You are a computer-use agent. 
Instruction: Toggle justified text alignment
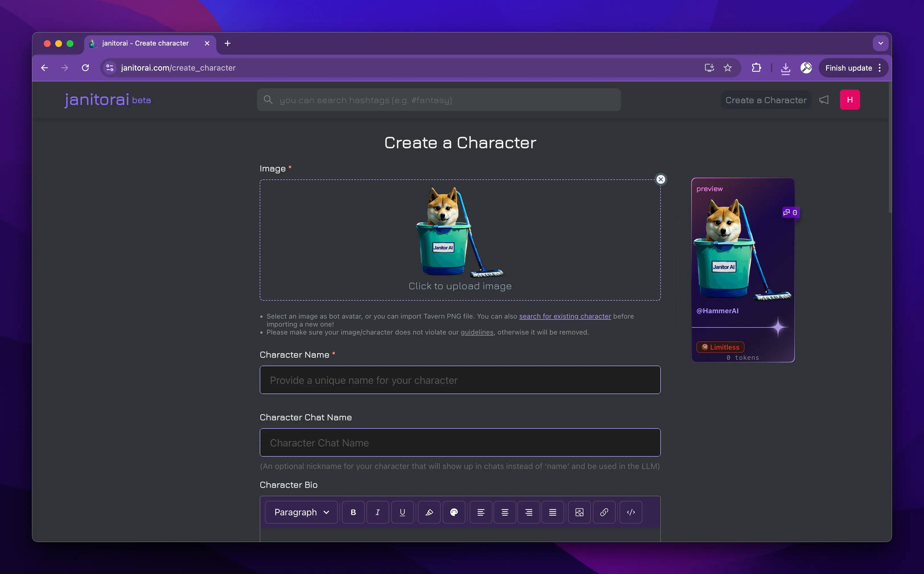point(553,512)
